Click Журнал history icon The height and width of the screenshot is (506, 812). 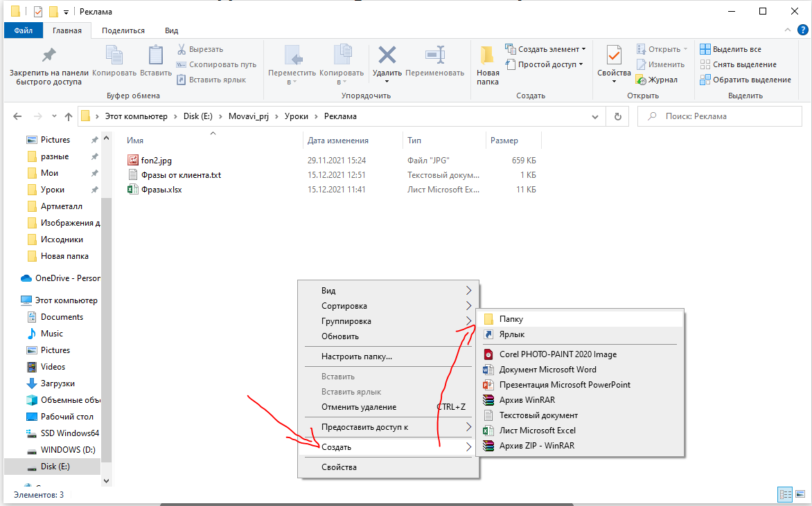[x=657, y=80]
